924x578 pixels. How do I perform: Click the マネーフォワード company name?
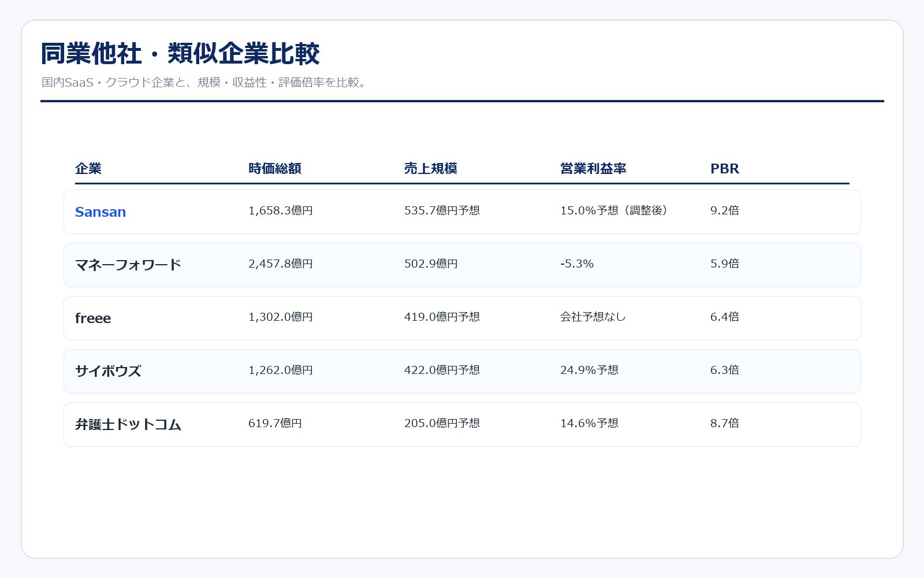click(x=128, y=265)
